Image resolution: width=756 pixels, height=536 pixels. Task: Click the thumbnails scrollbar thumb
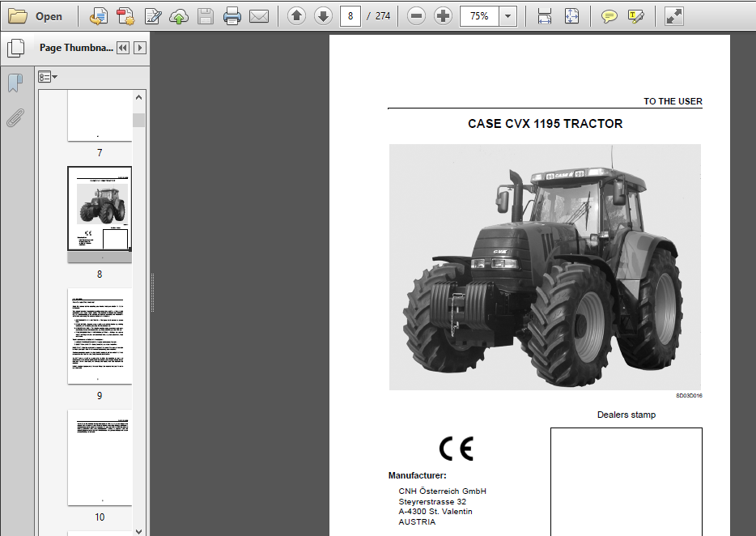coord(139,120)
